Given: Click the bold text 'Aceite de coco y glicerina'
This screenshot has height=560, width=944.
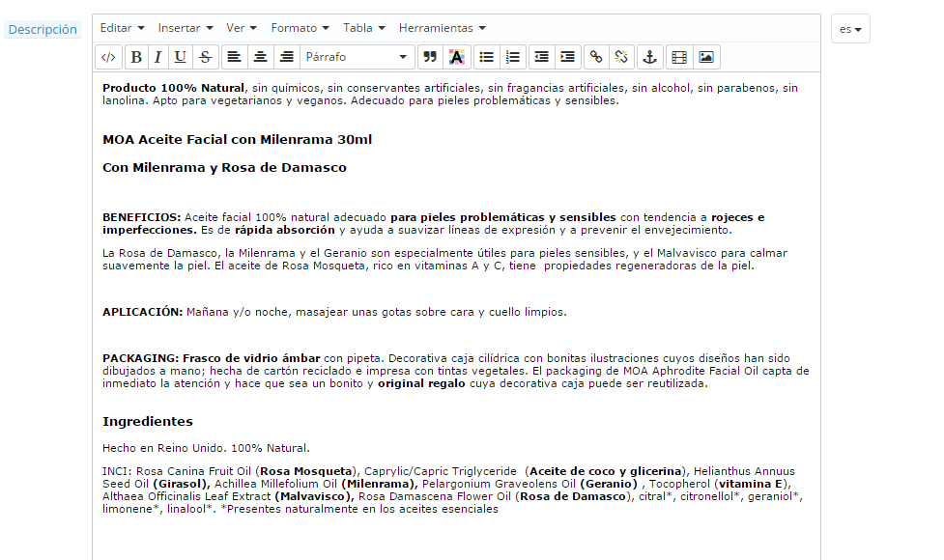Looking at the screenshot, I should click(x=605, y=471).
